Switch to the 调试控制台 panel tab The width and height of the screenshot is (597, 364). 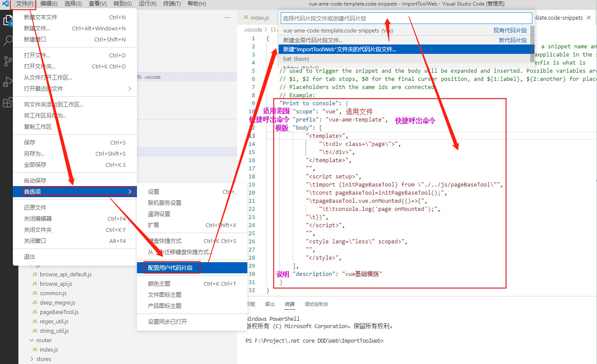pyautogui.click(x=316, y=305)
